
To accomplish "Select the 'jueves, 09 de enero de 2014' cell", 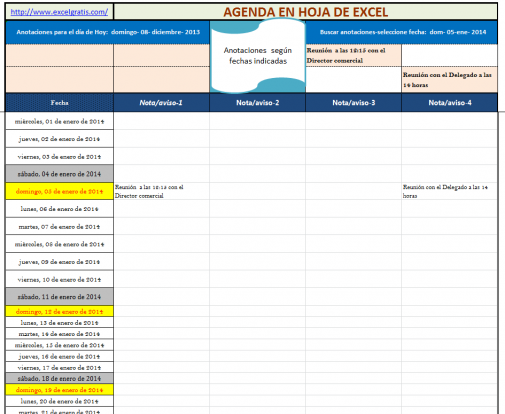I will coord(59,262).
